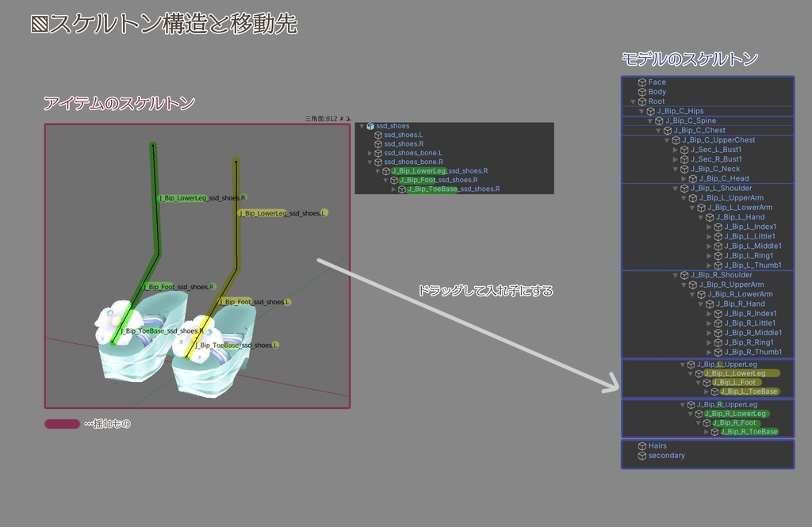812x527 pixels.
Task: Expand the J_Sec_L_Bust1 node
Action: 676,150
